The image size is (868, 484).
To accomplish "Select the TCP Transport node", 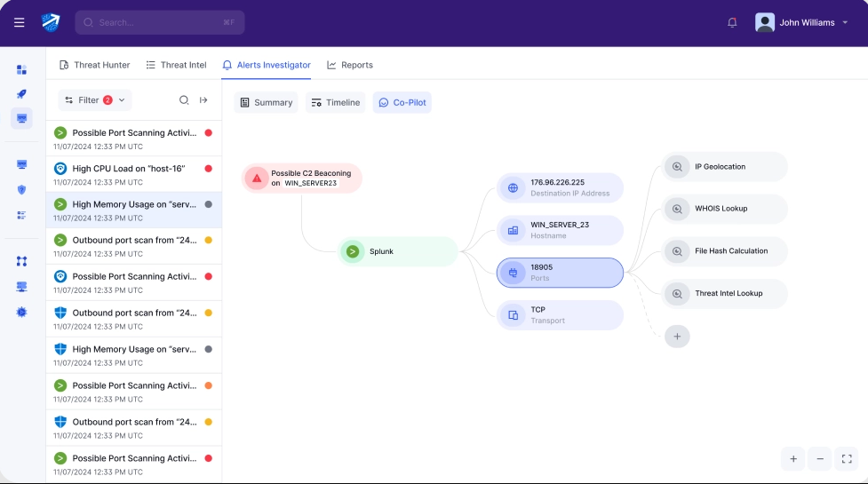I will click(561, 315).
